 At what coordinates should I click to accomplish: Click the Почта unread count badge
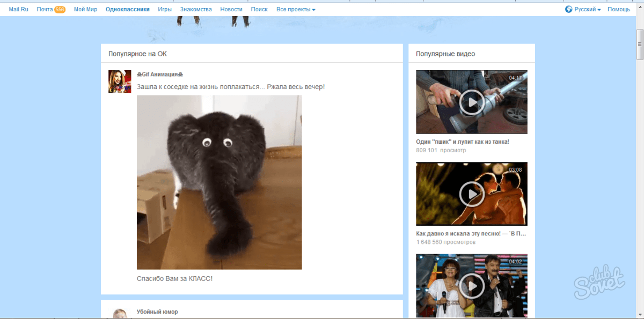[x=60, y=10]
